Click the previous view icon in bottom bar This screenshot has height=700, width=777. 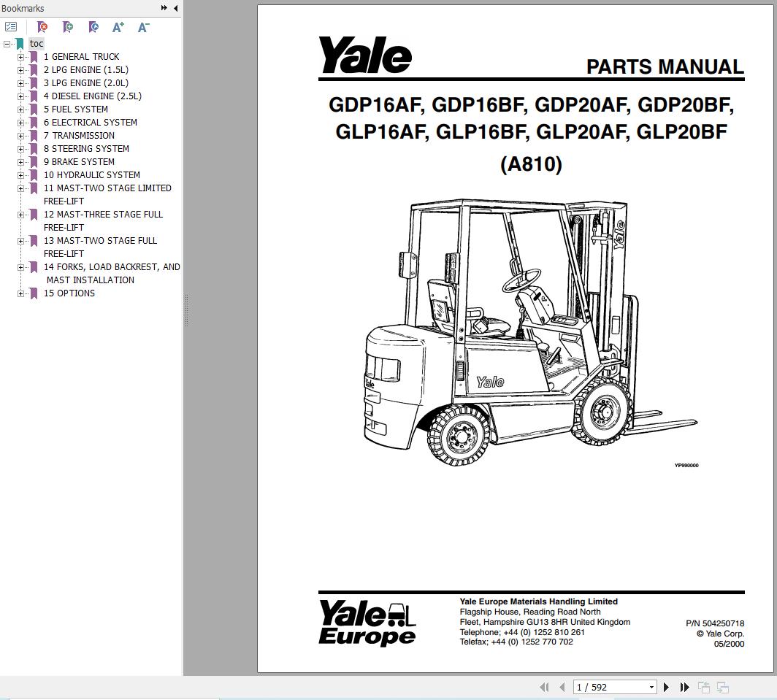point(704,687)
